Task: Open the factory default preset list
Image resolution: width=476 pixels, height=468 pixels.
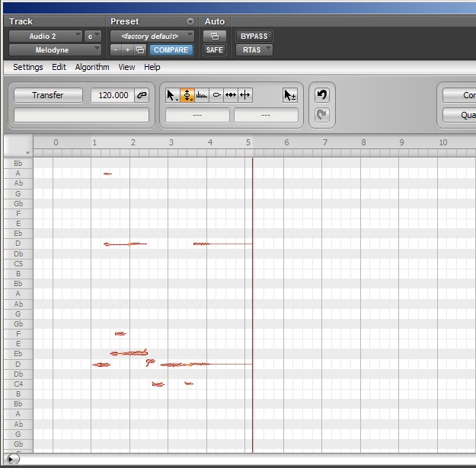Action: pyautogui.click(x=152, y=37)
